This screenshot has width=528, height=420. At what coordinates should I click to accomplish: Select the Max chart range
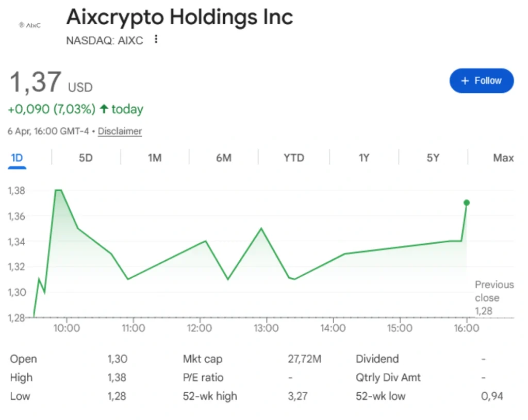point(503,158)
